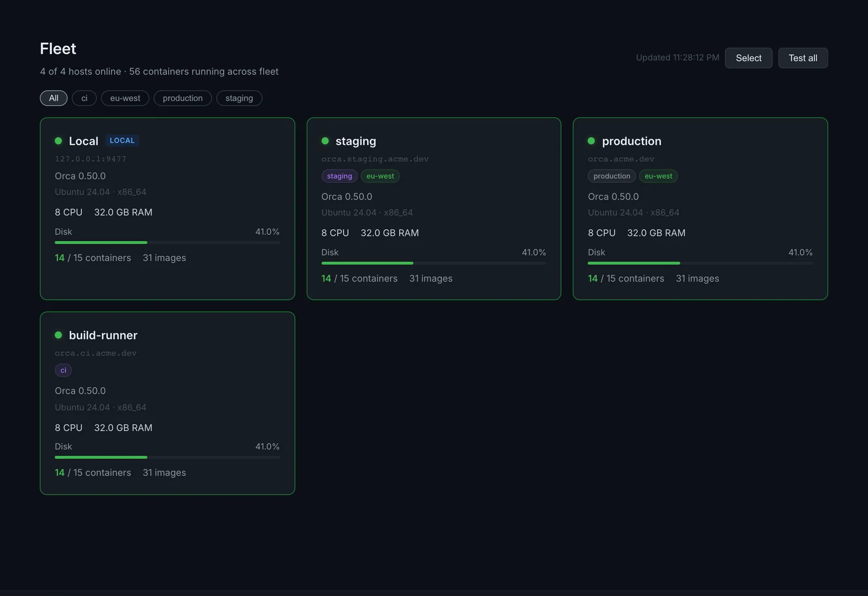Click the Fleet page heading
This screenshot has width=868, height=596.
[58, 49]
